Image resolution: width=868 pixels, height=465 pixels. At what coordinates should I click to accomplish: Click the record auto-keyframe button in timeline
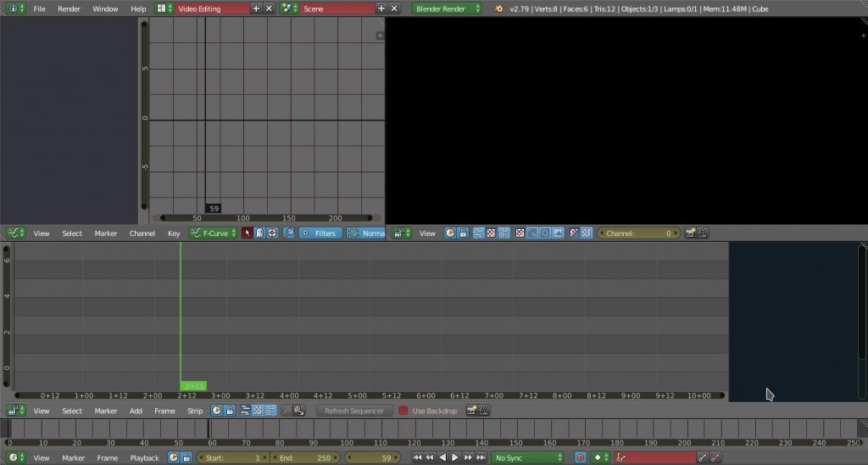click(581, 458)
